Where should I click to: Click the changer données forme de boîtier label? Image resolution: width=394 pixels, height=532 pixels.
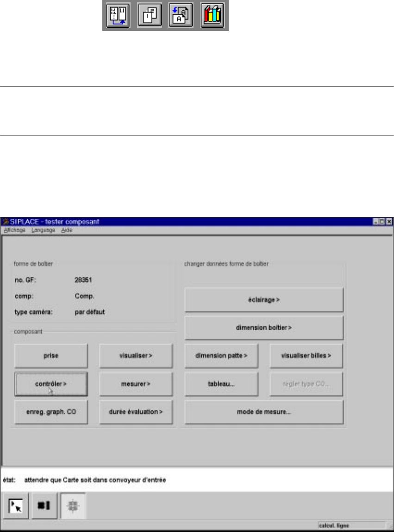pyautogui.click(x=226, y=264)
